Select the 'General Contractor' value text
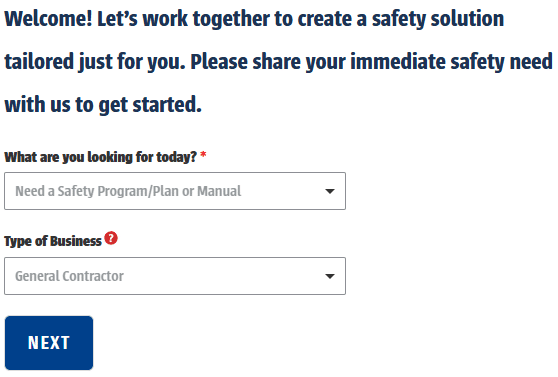This screenshot has width=558, height=377. 69,276
